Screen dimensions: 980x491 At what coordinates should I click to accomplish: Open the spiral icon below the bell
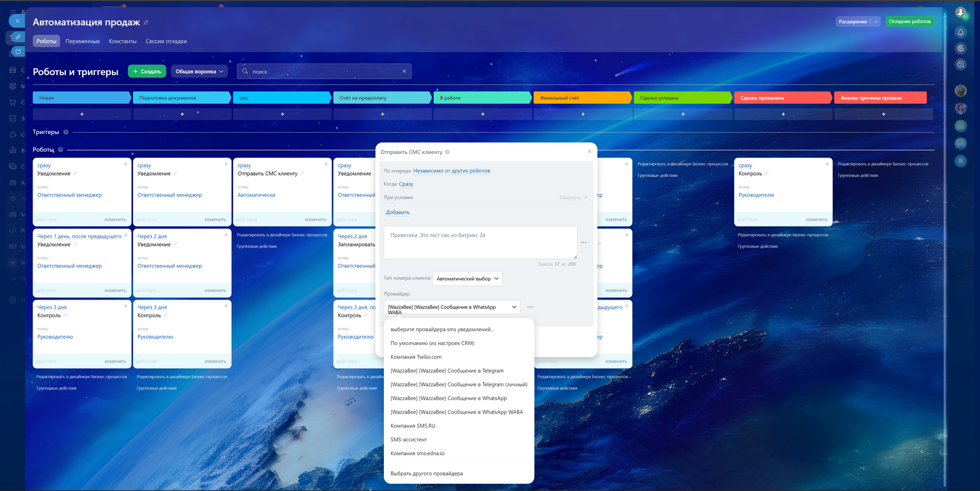pos(960,48)
